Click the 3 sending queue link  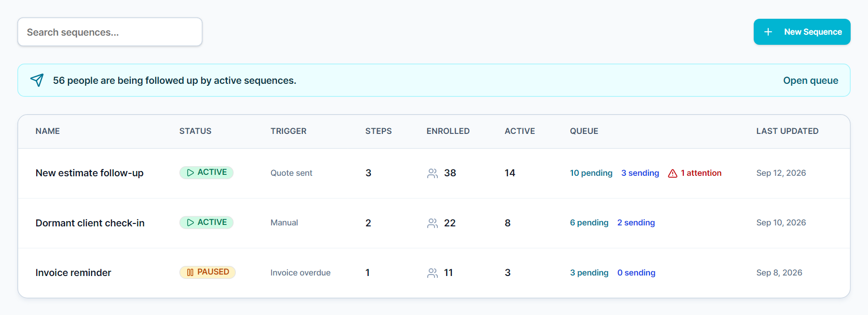pos(640,173)
